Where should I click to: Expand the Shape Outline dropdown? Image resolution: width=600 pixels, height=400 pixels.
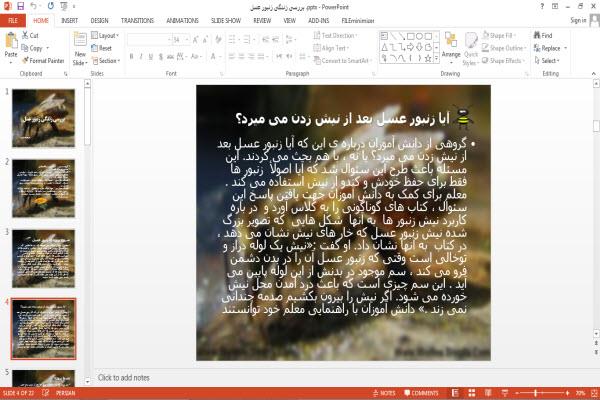click(x=504, y=48)
